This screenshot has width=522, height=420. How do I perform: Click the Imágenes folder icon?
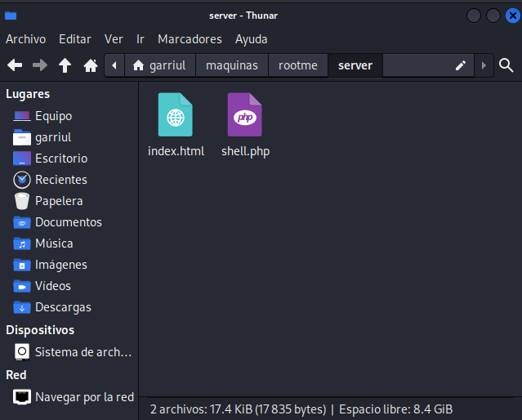coord(22,265)
